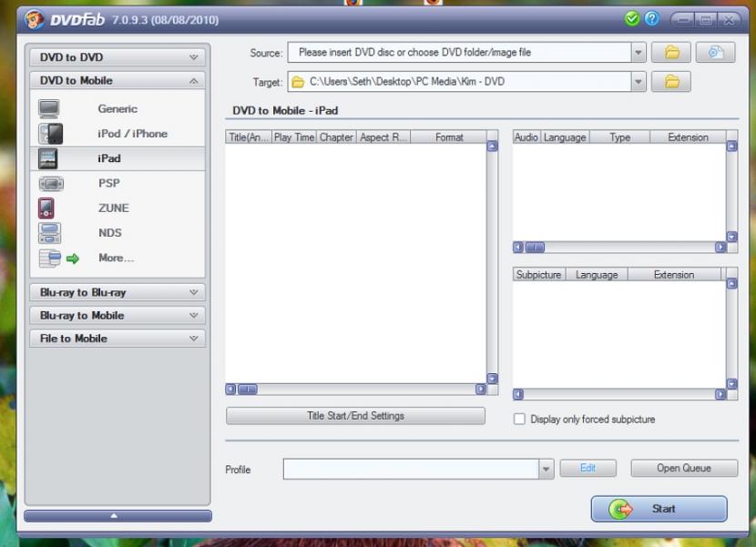The height and width of the screenshot is (547, 756).
Task: Click inside the Target path field
Action: coord(459,81)
